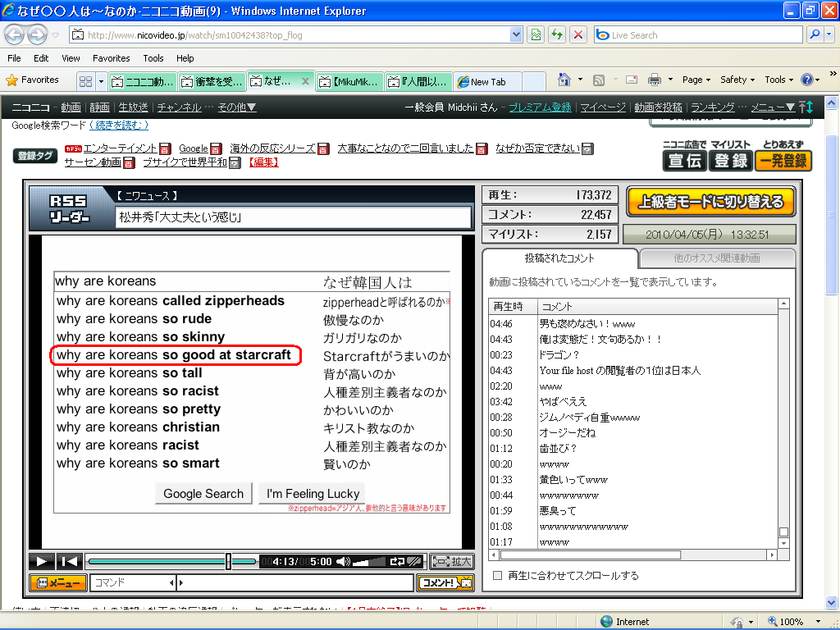
Task: Switch to the 【MikuMik… browser tab
Action: click(349, 81)
